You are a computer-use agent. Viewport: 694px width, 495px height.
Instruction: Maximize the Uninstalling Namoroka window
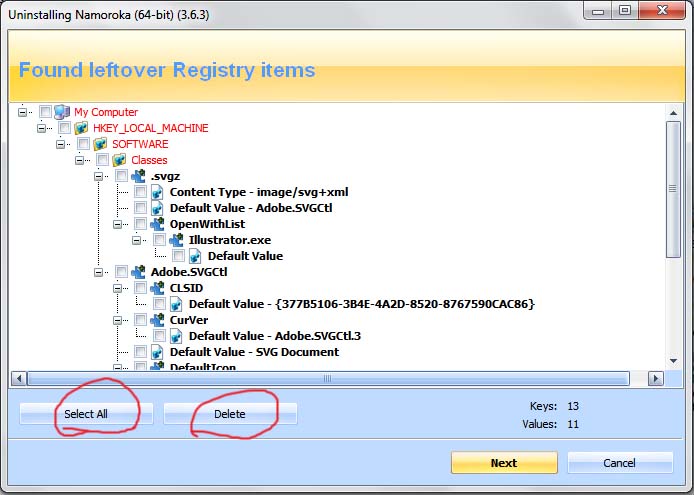pos(625,10)
